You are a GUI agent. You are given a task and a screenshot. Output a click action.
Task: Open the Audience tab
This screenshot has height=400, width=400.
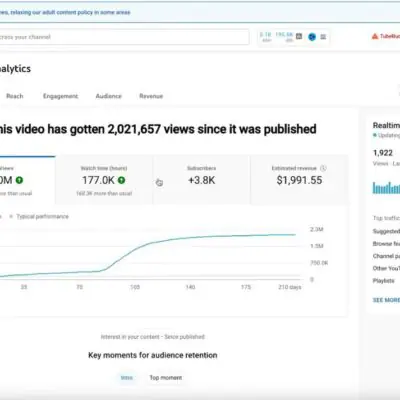coord(109,96)
